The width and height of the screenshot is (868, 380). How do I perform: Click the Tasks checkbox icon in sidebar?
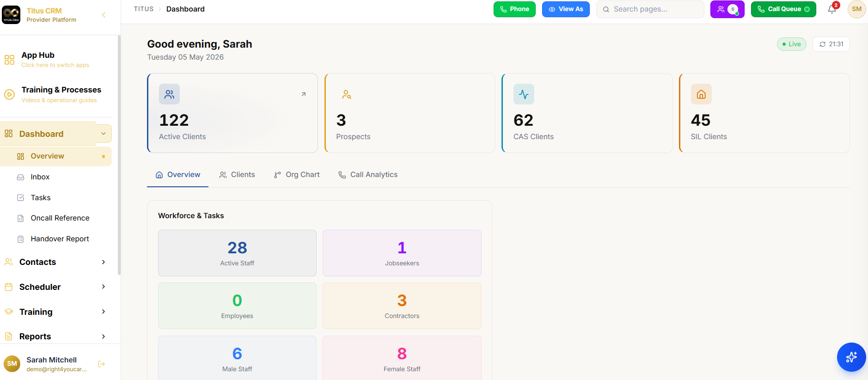click(x=21, y=198)
